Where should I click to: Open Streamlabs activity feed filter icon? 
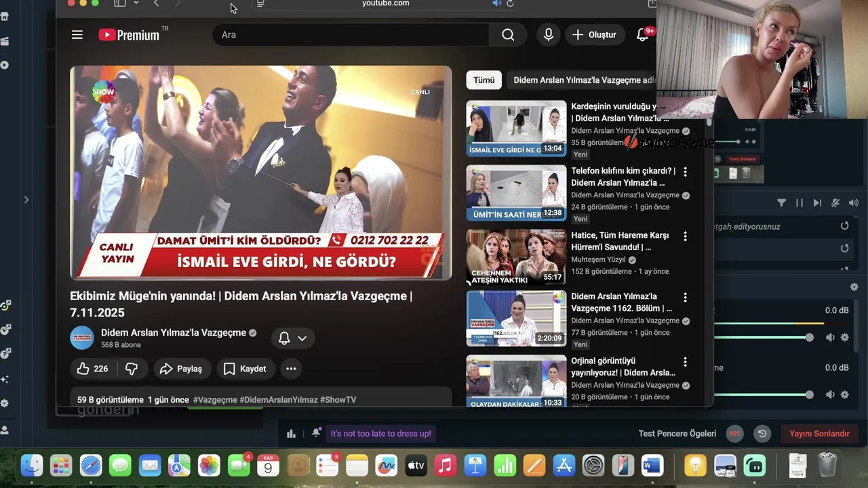pyautogui.click(x=781, y=203)
